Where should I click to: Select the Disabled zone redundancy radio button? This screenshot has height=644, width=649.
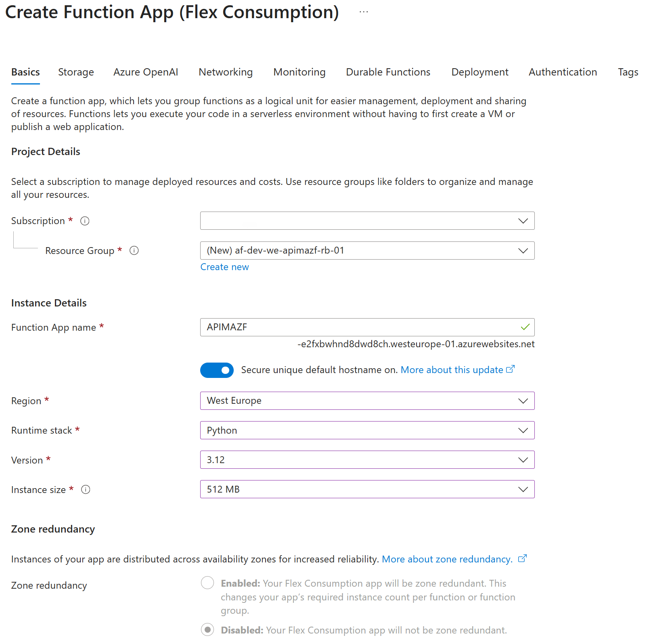pos(207,630)
